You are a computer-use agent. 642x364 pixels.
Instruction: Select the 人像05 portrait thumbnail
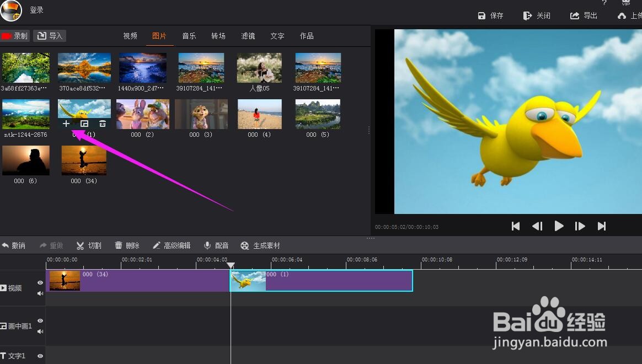[x=259, y=67]
